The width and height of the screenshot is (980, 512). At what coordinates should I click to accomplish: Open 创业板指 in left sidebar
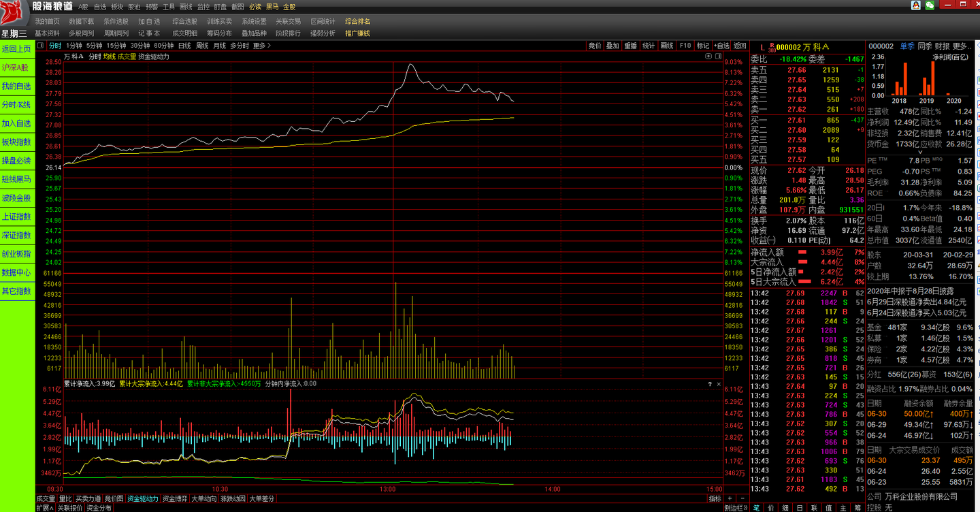17,254
